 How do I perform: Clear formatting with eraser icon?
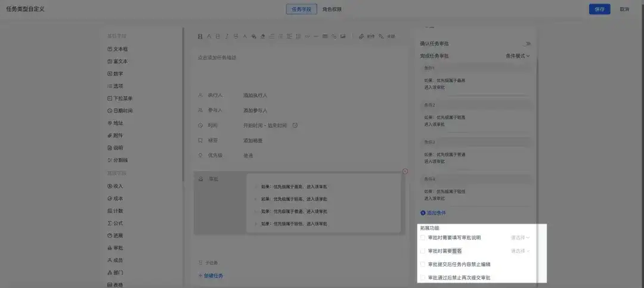(262, 36)
